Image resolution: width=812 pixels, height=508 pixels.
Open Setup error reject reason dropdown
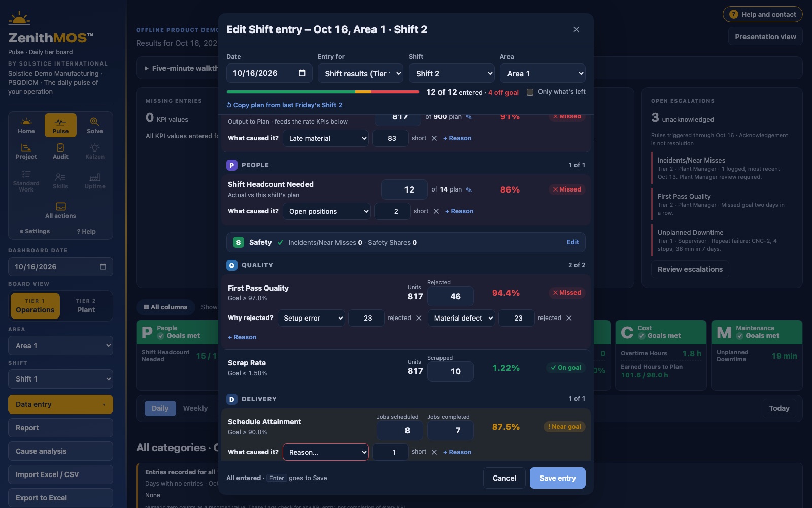[311, 318]
